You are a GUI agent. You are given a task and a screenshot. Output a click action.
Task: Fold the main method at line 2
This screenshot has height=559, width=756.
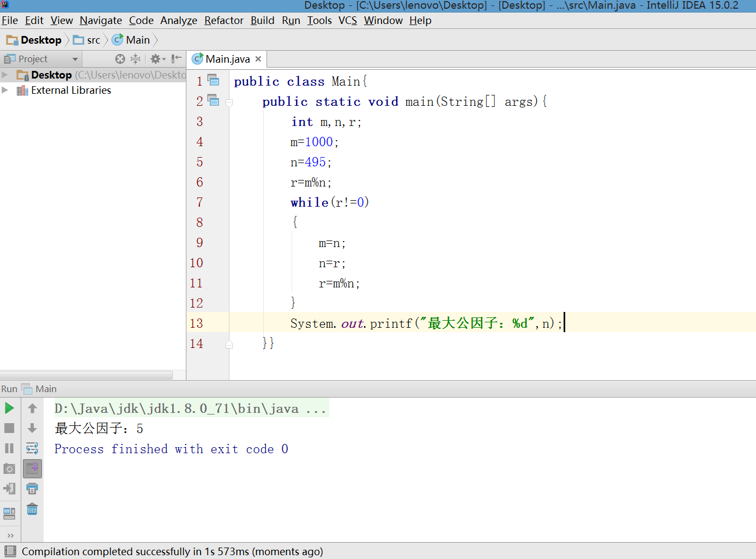[x=229, y=102]
